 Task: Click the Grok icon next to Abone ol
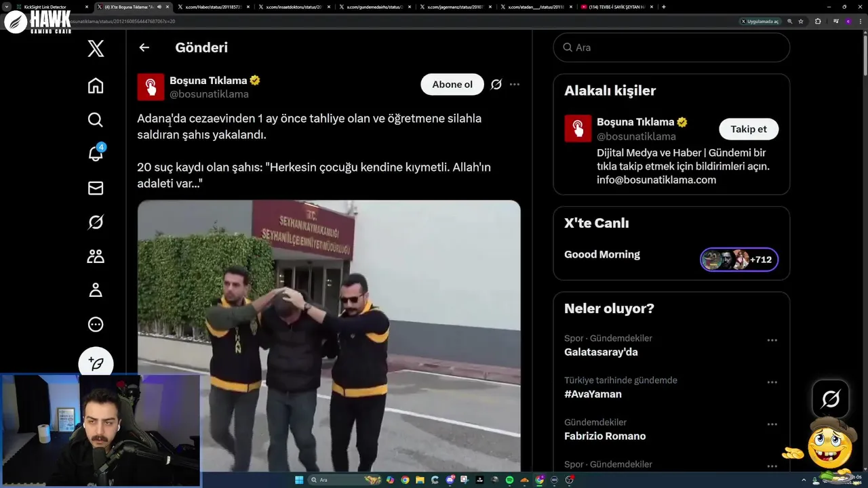point(496,85)
